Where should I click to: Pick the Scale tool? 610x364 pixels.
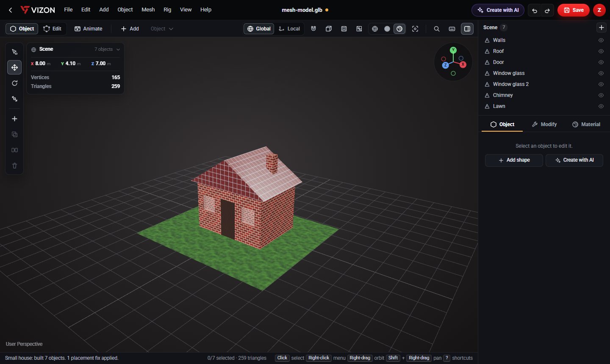(14, 99)
